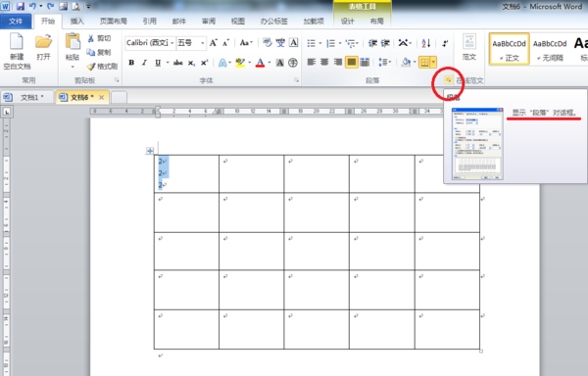Click the table move handle icon
588x376 pixels.
tap(150, 151)
